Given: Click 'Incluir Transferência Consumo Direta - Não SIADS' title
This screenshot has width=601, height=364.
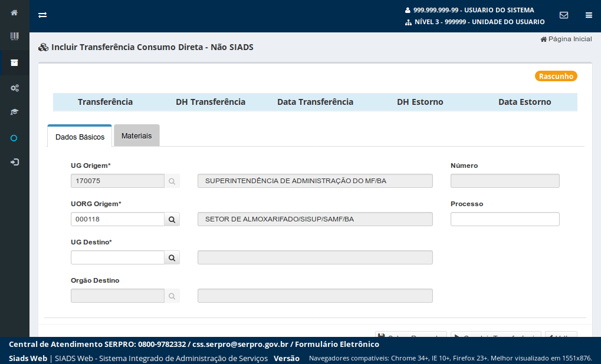Looking at the screenshot, I should click(153, 47).
